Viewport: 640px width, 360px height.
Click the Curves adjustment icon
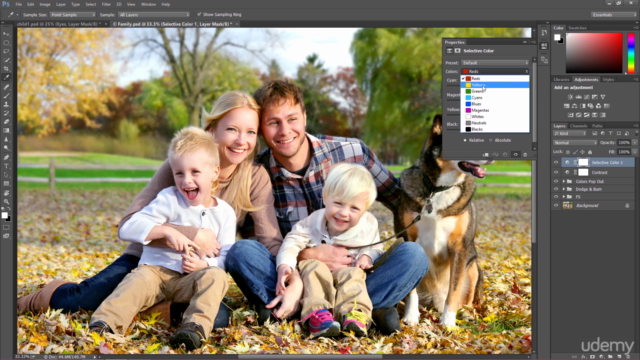587,97
